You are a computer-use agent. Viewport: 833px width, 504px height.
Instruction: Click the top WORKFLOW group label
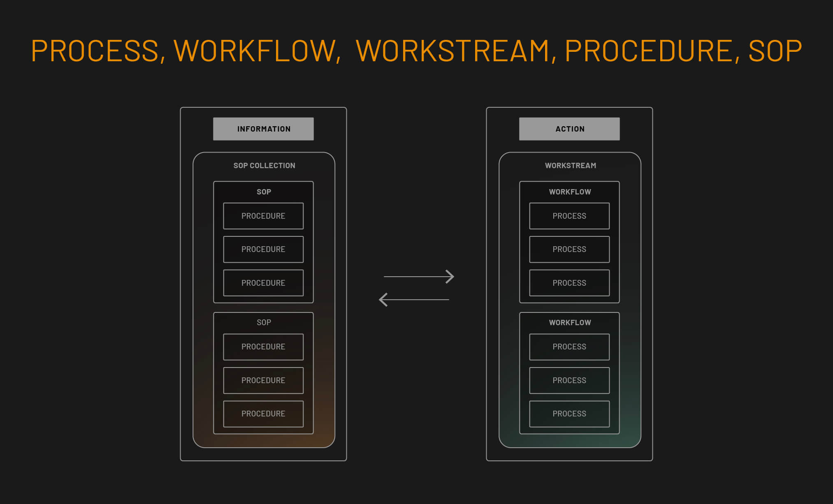[569, 192]
